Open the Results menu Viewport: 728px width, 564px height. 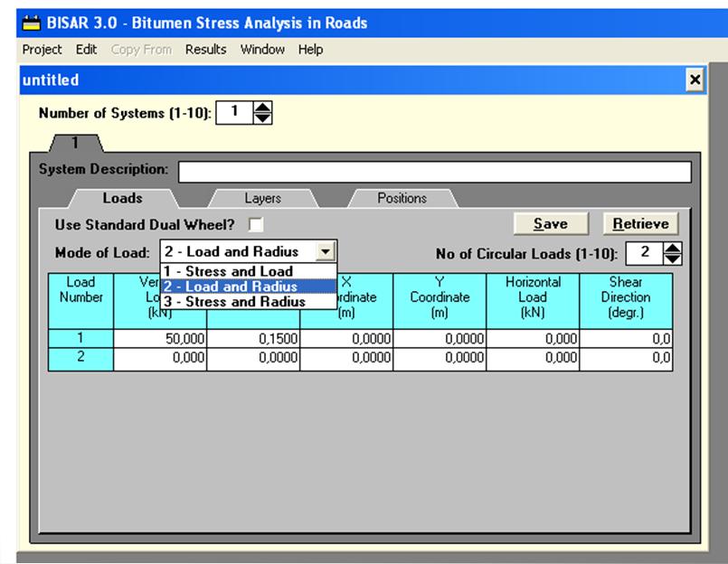coord(205,49)
